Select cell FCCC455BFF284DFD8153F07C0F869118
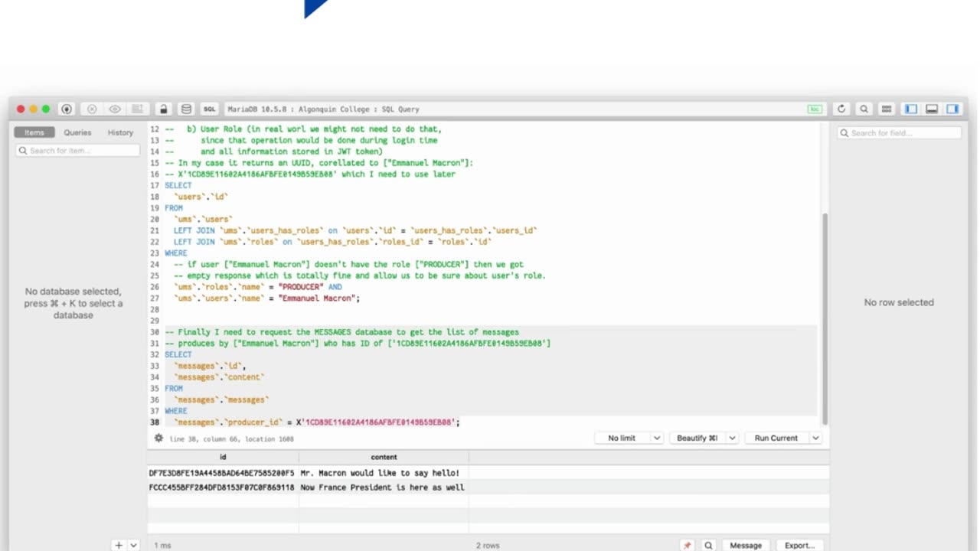This screenshot has width=980, height=551. 221,487
